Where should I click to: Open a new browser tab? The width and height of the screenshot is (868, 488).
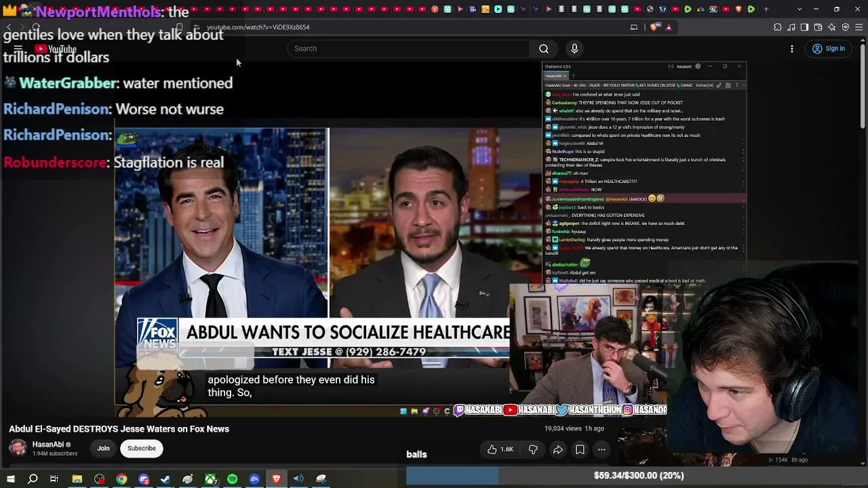point(766,9)
